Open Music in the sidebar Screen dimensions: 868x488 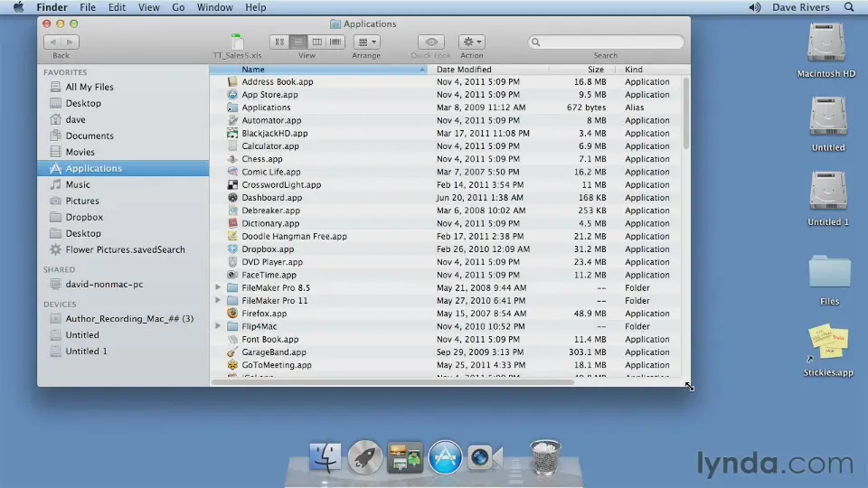[x=78, y=184]
